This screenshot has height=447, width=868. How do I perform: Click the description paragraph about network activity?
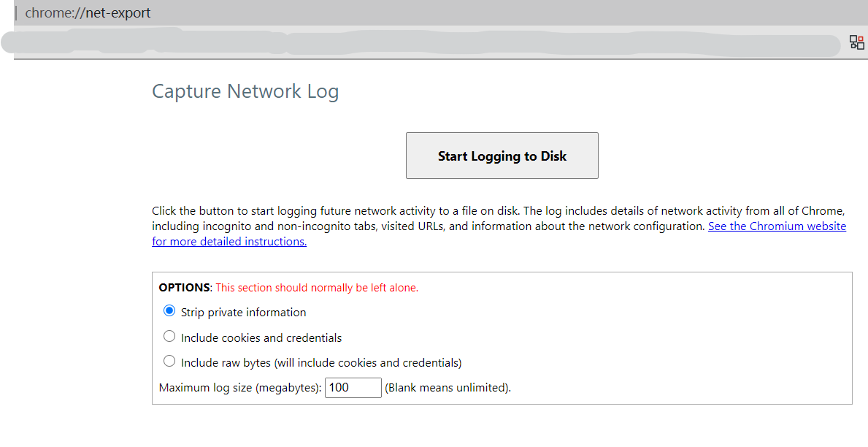(499, 226)
